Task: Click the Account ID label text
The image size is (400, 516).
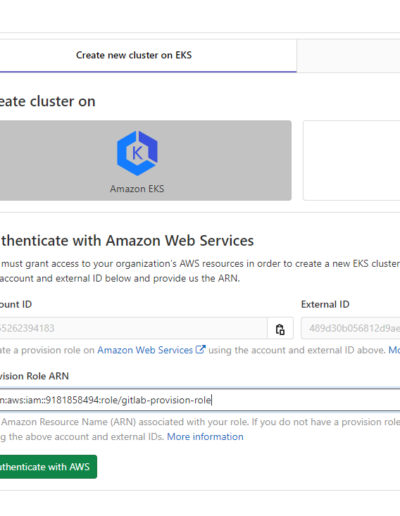Action: click(x=16, y=304)
